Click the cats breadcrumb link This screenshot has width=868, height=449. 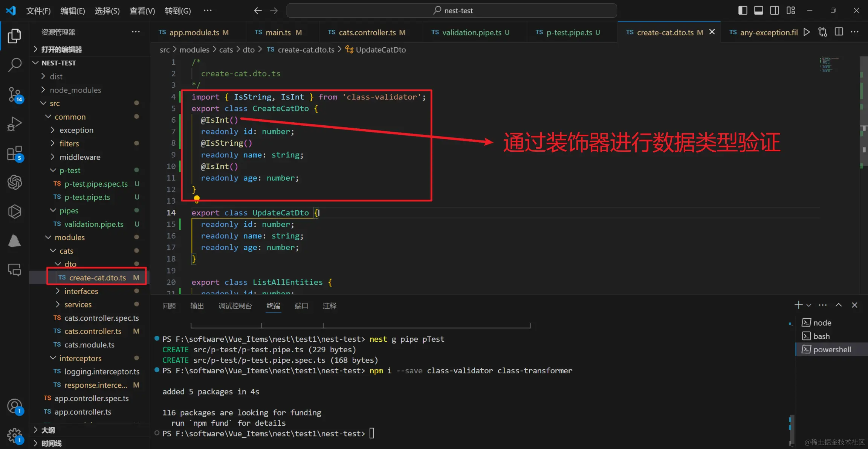click(226, 49)
